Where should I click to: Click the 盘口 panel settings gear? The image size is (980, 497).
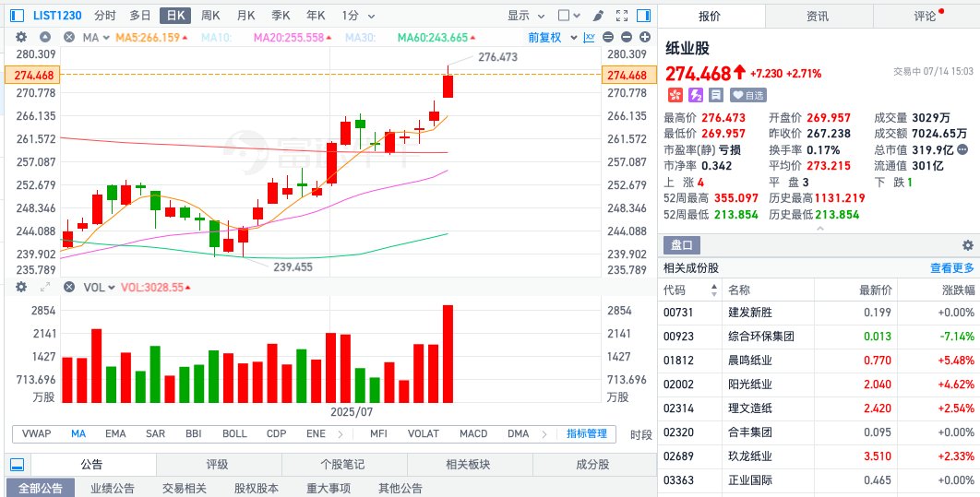click(967, 245)
